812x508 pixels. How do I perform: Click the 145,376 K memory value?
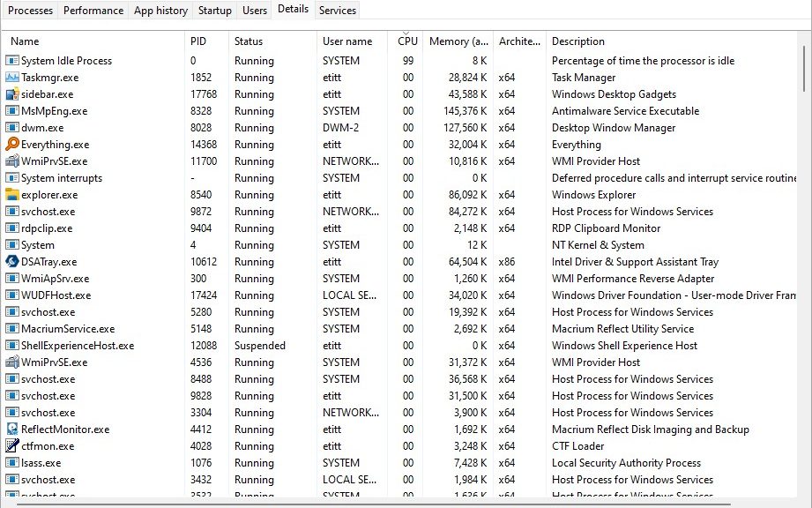pos(465,111)
